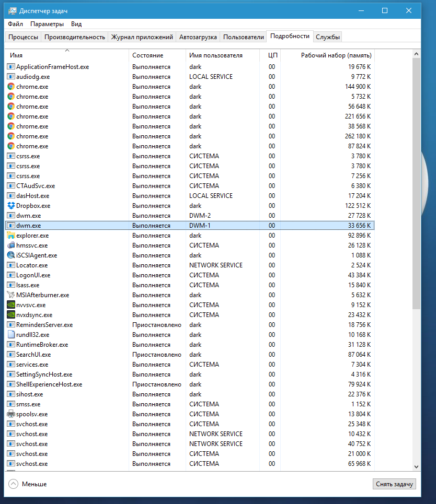Click the scrollbar up arrow
This screenshot has height=504, width=436.
click(416, 54)
